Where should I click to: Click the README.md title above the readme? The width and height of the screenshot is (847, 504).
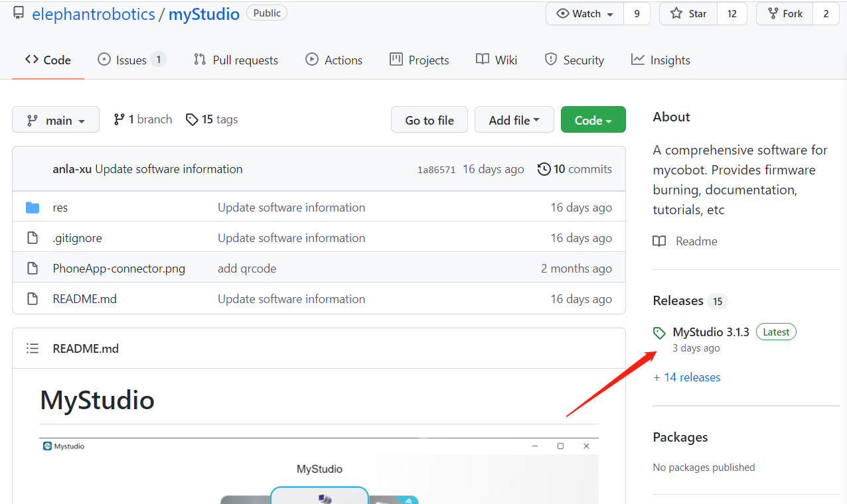pos(86,348)
